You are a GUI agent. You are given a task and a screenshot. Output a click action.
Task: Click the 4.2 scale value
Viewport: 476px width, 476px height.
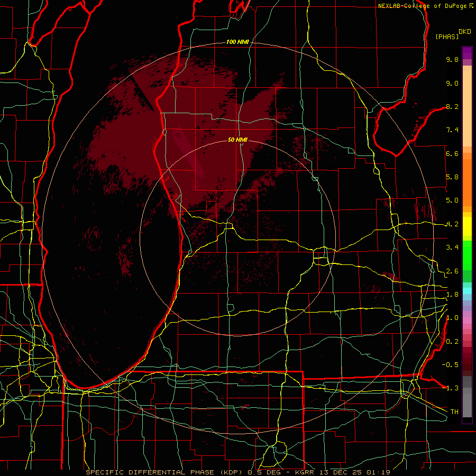pos(452,224)
